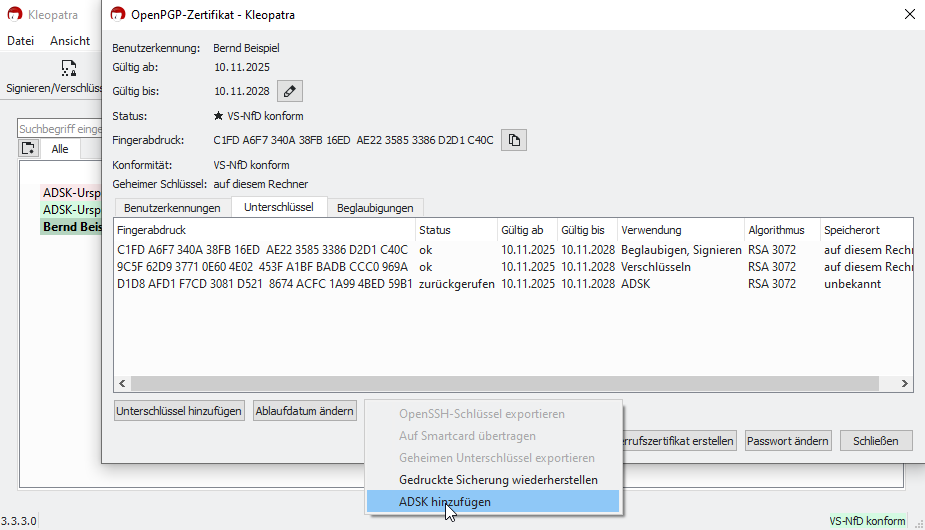925x530 pixels.
Task: Select revoked subkey row D1D8 AFD1 F7CD
Action: [x=513, y=284]
